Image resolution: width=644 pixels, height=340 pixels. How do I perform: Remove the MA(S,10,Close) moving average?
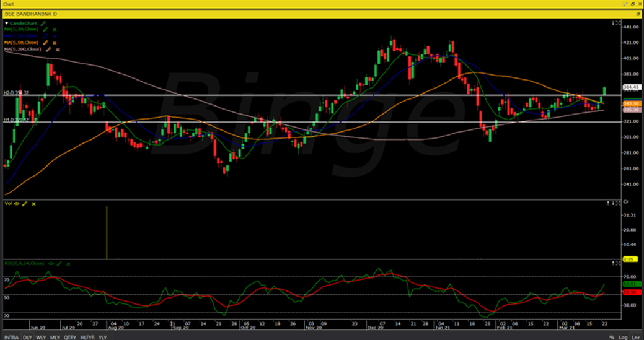(55, 30)
